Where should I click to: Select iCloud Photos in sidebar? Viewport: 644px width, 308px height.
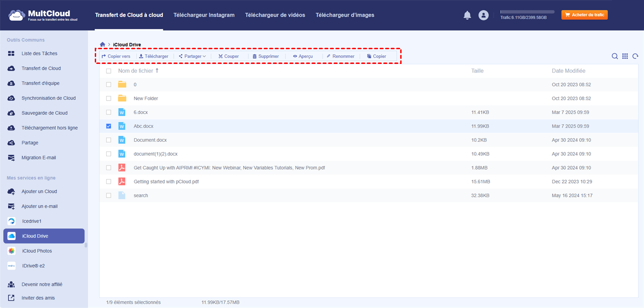click(x=37, y=251)
